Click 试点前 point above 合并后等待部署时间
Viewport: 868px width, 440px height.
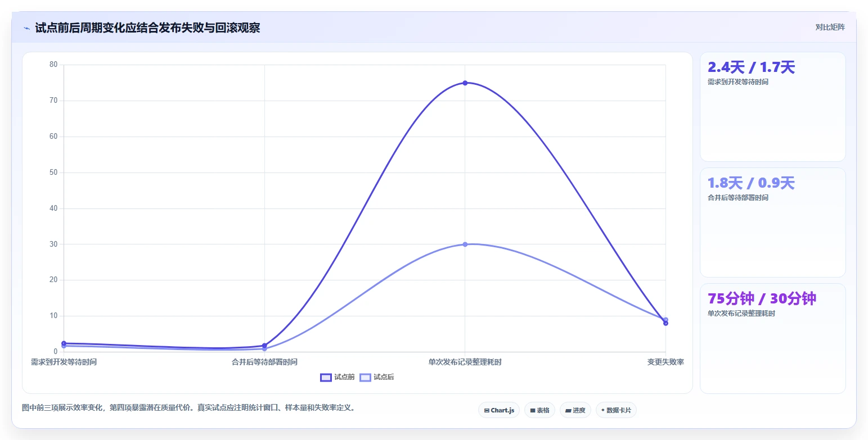coord(264,346)
